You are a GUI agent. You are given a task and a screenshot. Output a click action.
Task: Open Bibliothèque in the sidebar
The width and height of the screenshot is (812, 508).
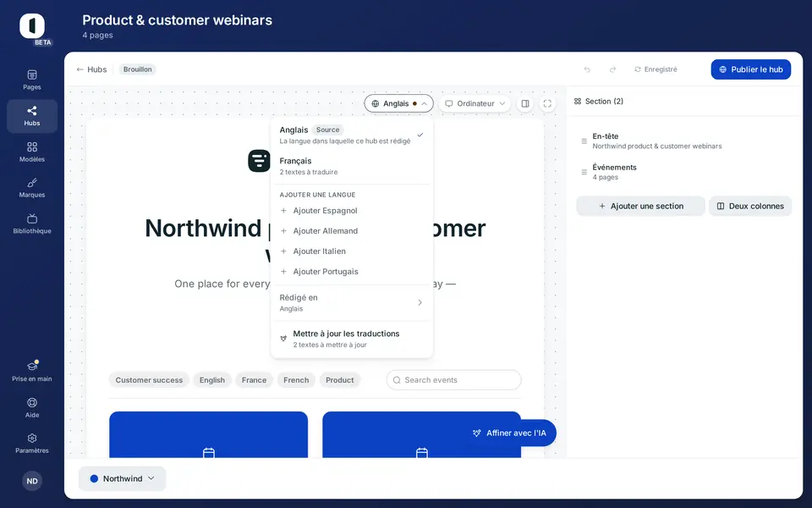31,224
